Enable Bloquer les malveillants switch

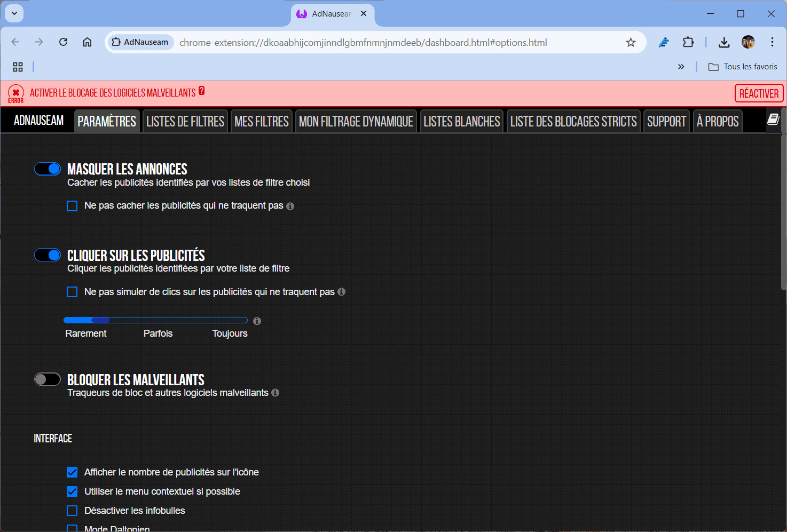click(48, 379)
